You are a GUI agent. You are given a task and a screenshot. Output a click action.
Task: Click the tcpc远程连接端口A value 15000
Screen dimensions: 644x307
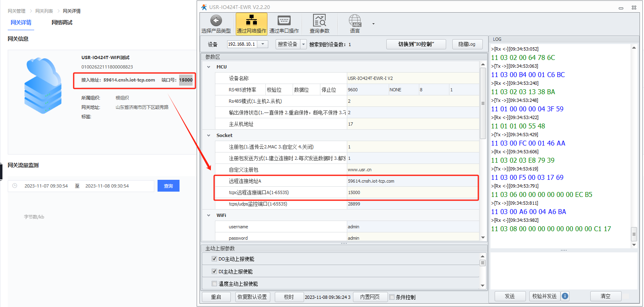click(x=413, y=192)
